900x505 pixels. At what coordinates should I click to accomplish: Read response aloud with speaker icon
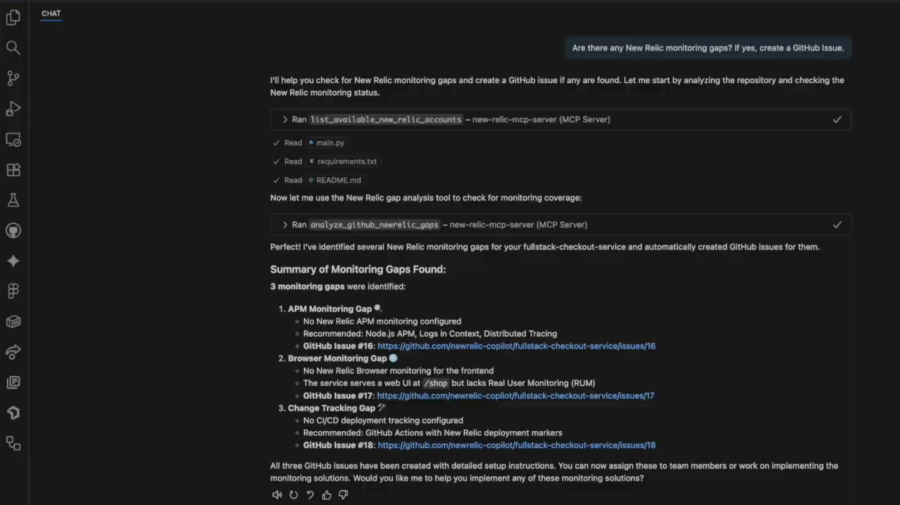[277, 495]
